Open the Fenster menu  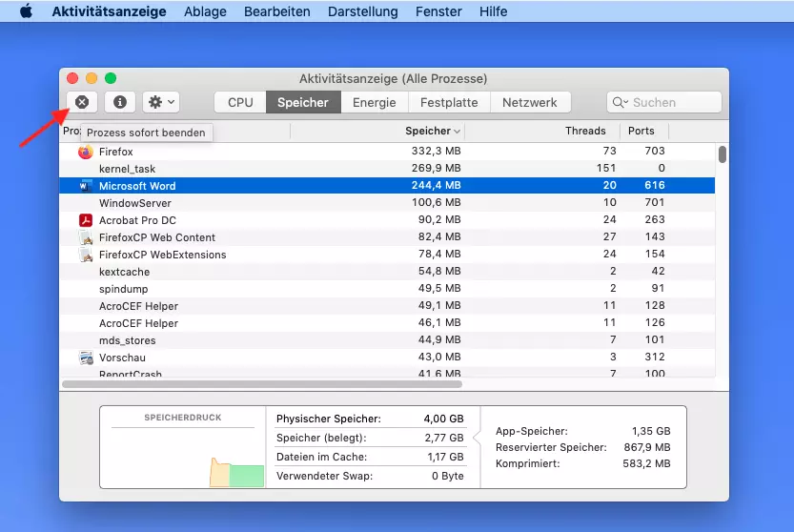[x=438, y=11]
